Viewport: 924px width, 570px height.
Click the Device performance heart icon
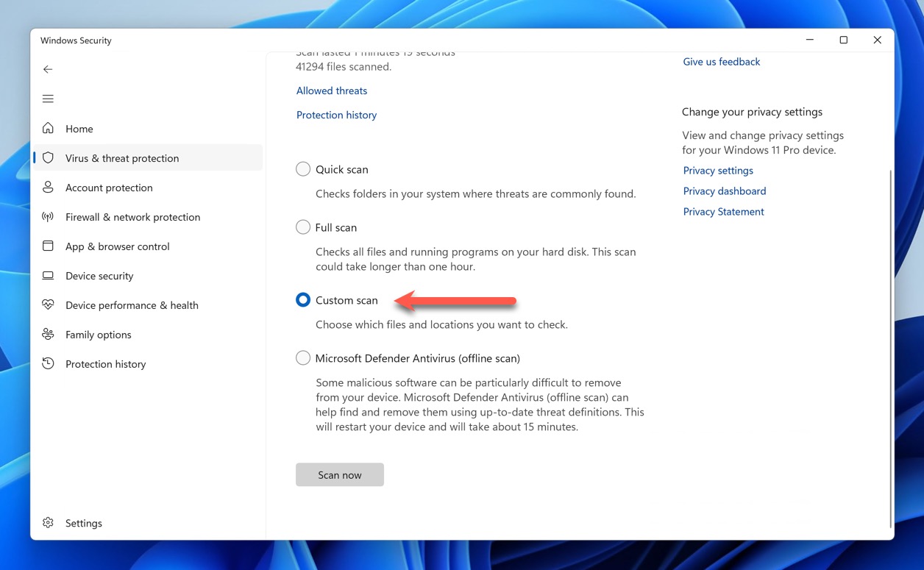pos(48,304)
